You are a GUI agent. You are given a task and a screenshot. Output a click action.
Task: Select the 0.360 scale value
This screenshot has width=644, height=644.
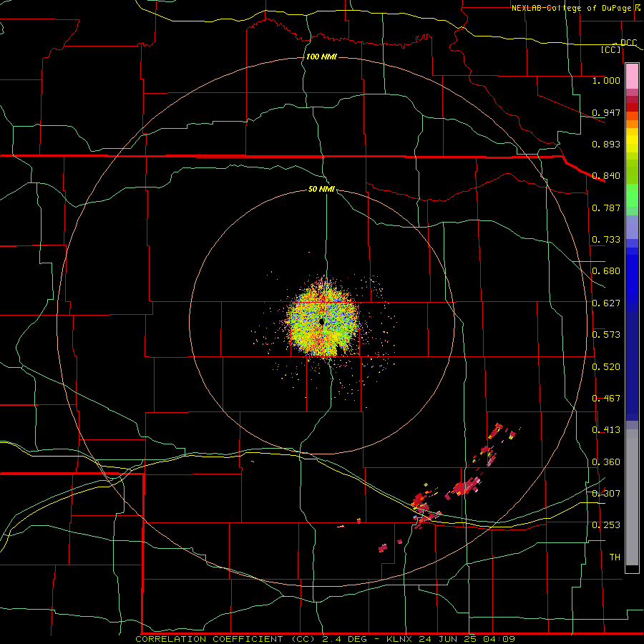(606, 462)
